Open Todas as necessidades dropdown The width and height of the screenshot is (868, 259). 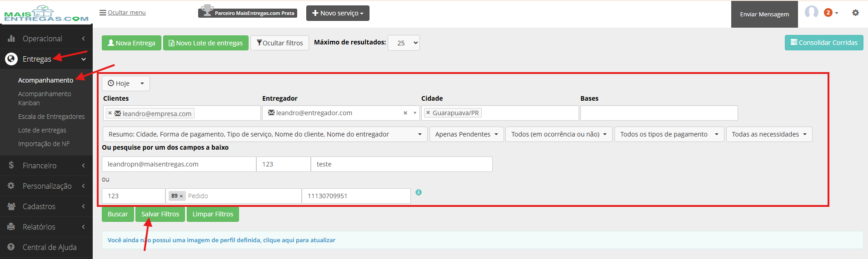[x=769, y=134]
